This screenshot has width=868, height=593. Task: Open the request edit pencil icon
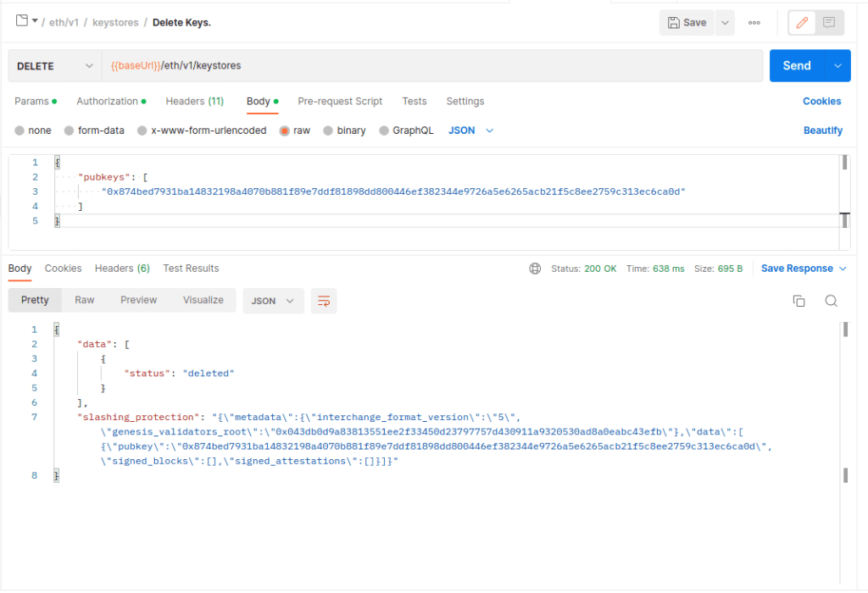(801, 22)
